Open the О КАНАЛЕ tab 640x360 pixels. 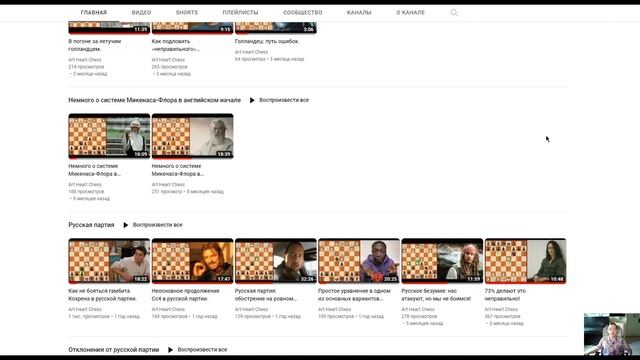[410, 13]
